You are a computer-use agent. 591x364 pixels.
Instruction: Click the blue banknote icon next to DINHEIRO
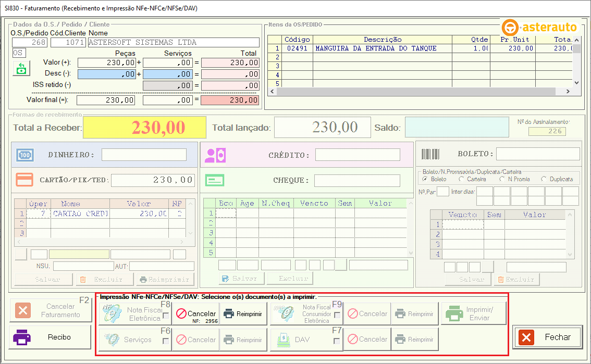pyautogui.click(x=25, y=155)
